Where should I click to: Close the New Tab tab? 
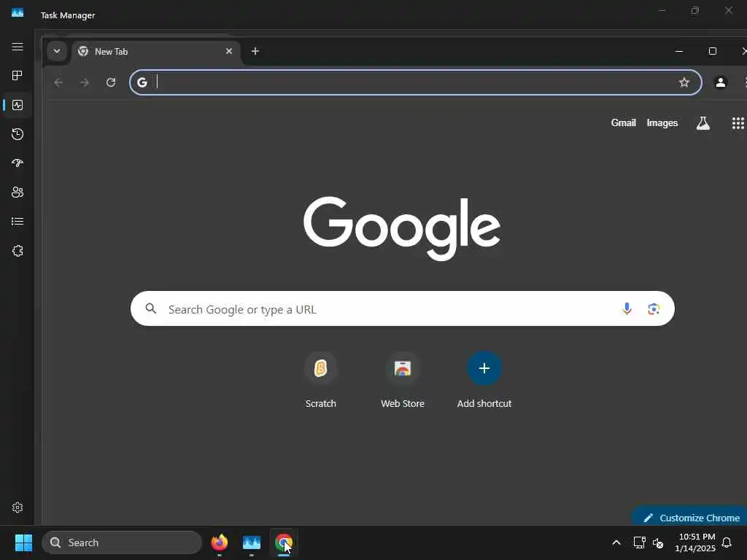click(229, 51)
